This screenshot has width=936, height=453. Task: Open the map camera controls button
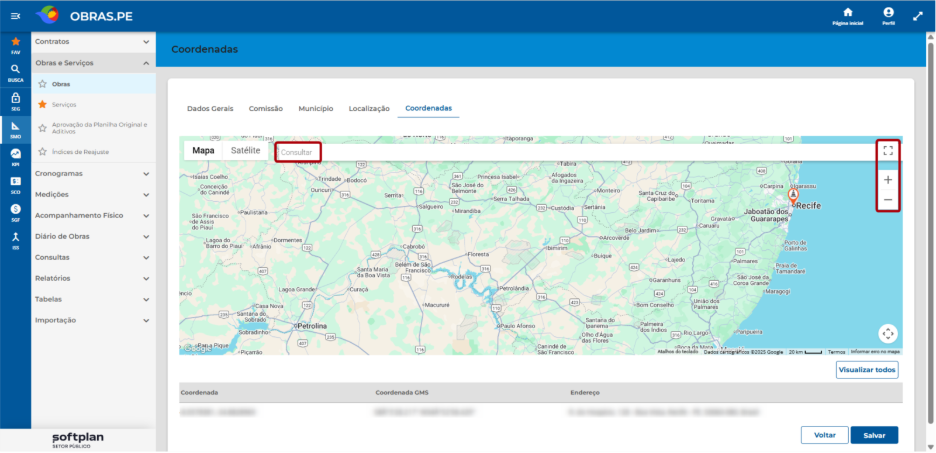[888, 334]
